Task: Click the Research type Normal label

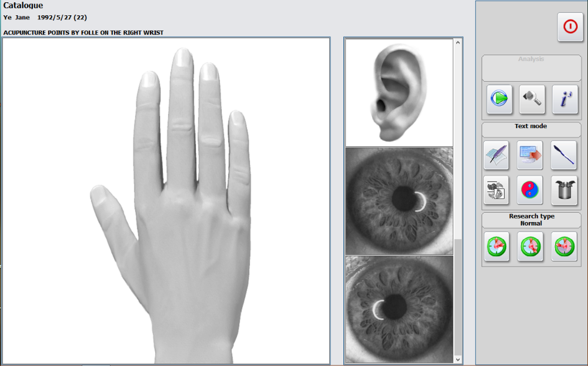Action: point(532,220)
